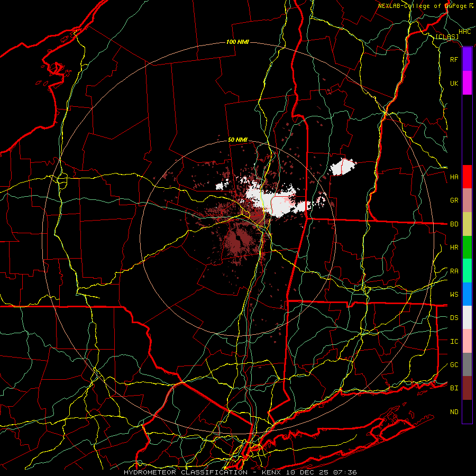The width and height of the screenshot is (476, 476).
Task: Click the IC light pink legend swatch
Action: (x=467, y=341)
